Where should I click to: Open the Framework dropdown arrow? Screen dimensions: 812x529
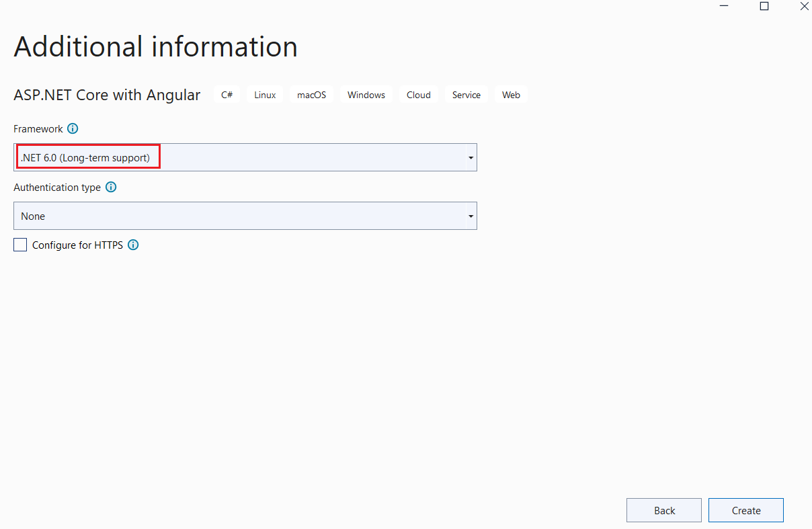[471, 158]
